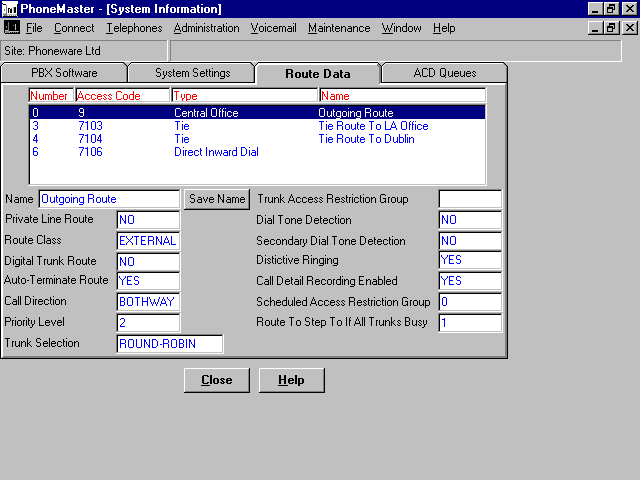This screenshot has width=640, height=480.
Task: Close the System Information child window
Action: coord(629,28)
